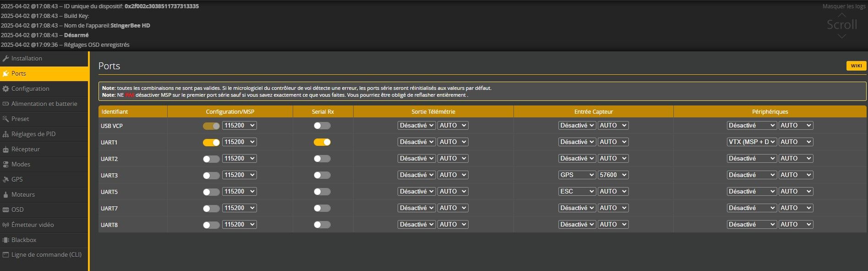Click the Scroll log control
This screenshot has width=868, height=271.
pyautogui.click(x=841, y=25)
